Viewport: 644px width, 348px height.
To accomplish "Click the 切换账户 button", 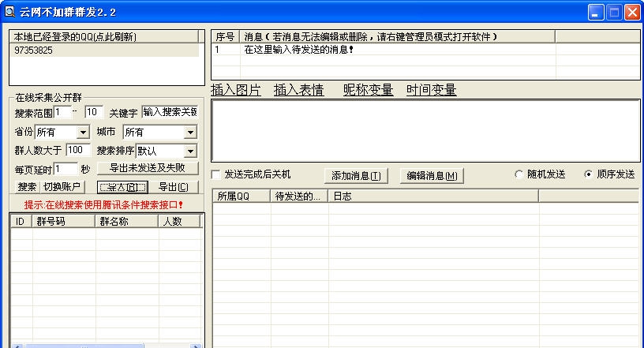I will click(62, 187).
